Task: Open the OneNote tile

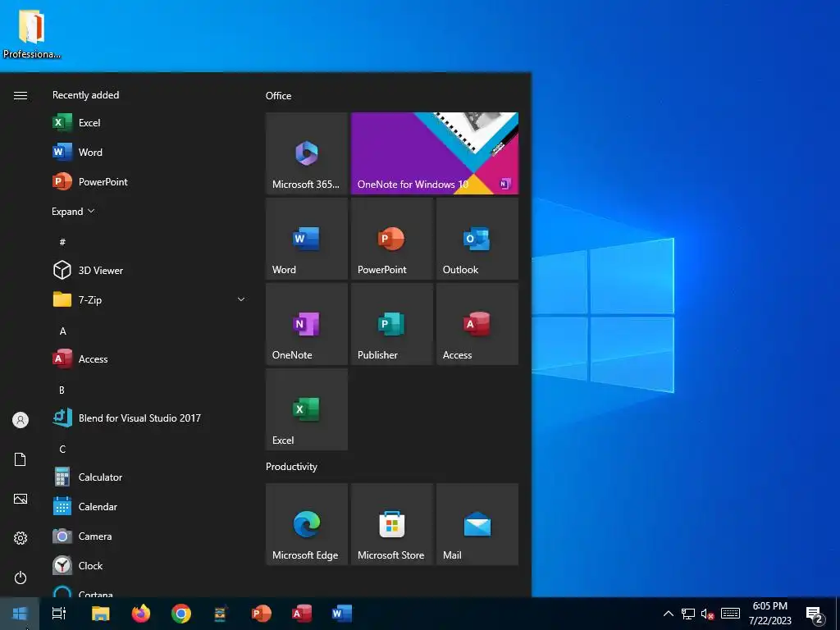Action: [x=307, y=324]
